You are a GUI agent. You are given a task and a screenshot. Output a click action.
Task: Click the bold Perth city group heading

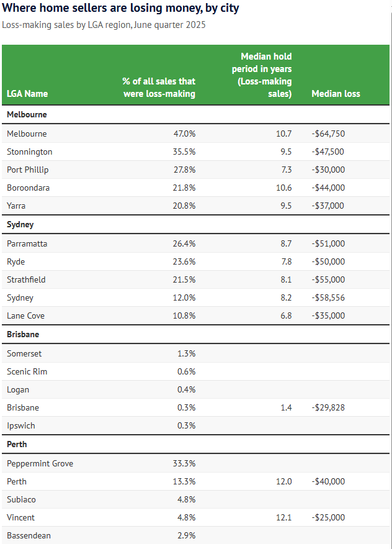[x=17, y=445]
